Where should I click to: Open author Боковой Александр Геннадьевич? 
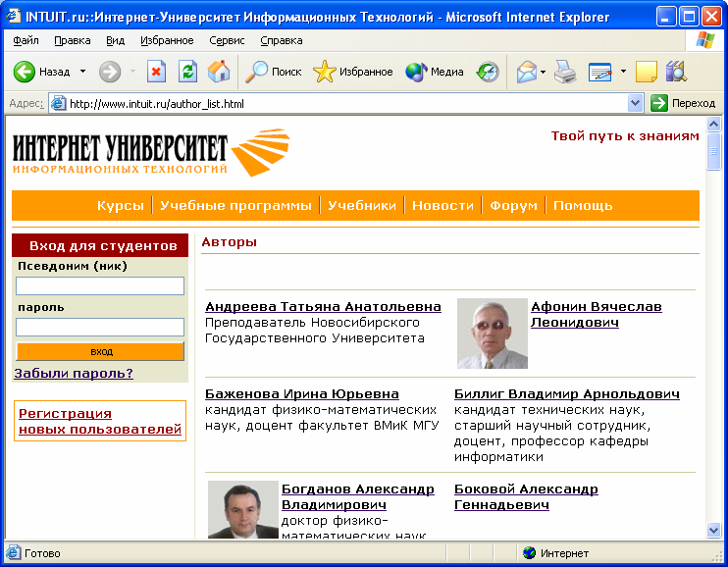pyautogui.click(x=526, y=496)
